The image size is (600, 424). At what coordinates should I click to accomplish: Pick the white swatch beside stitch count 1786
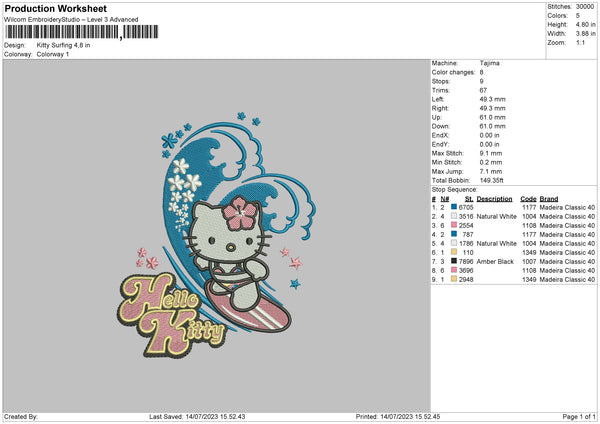(454, 243)
